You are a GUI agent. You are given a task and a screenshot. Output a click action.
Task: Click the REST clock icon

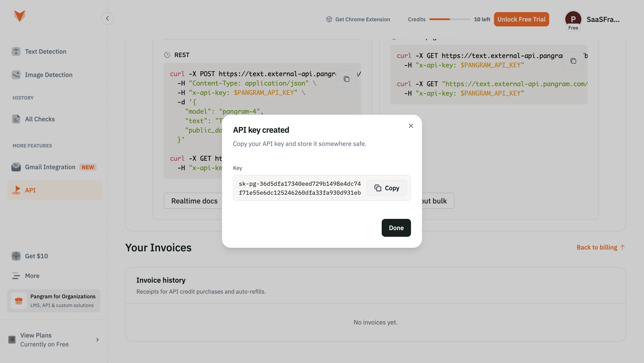click(x=167, y=55)
